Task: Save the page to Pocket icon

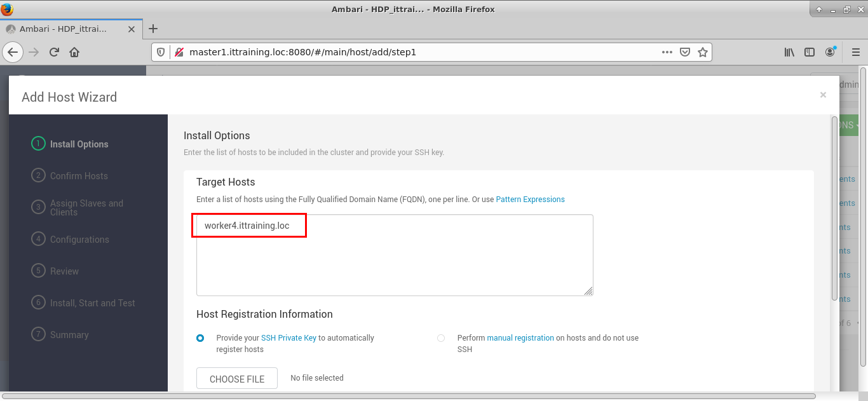Action: click(x=685, y=52)
